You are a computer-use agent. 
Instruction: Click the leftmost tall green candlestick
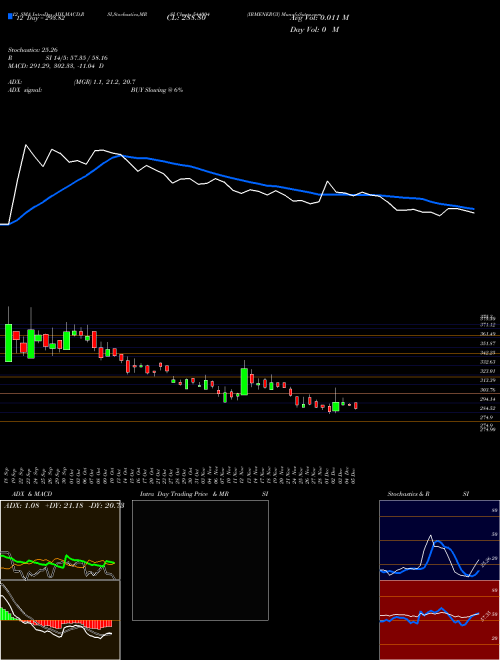[8, 343]
